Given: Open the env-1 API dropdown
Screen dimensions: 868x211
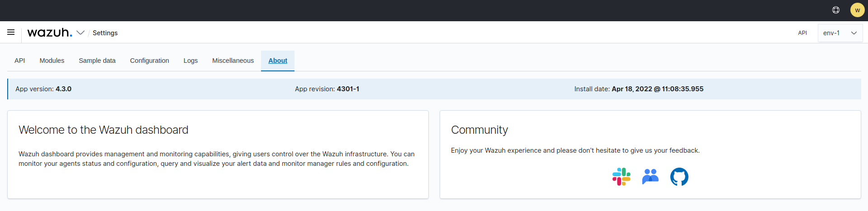Looking at the screenshot, I should tap(840, 33).
